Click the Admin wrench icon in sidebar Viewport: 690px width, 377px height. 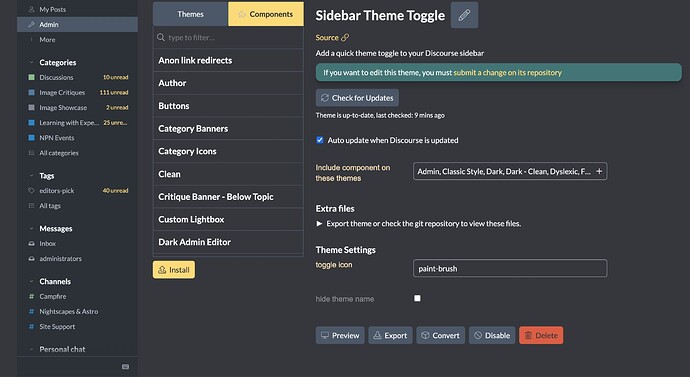tap(31, 25)
